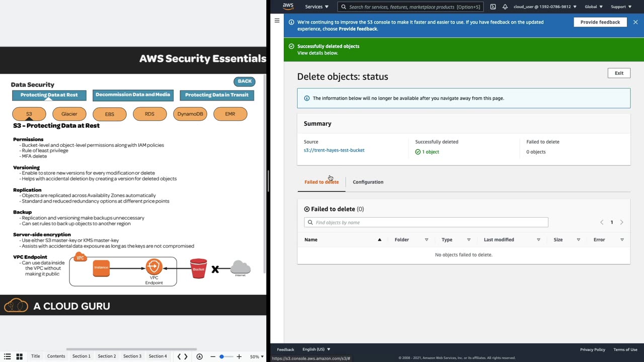Screen dimensions: 644x362
Task: Open the cloud_user account dropdown
Action: pos(545,7)
